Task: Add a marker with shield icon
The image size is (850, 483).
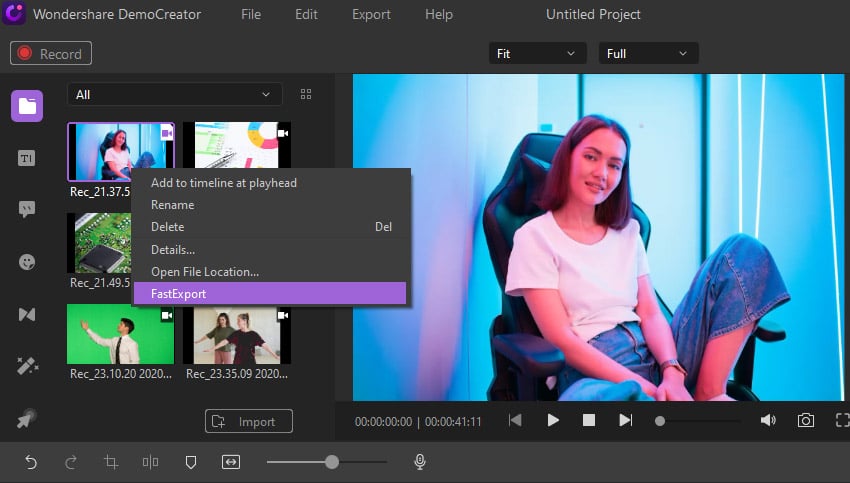Action: [x=191, y=462]
